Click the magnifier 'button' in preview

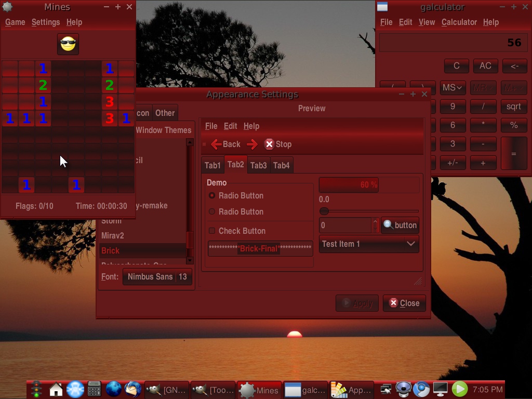[400, 225]
